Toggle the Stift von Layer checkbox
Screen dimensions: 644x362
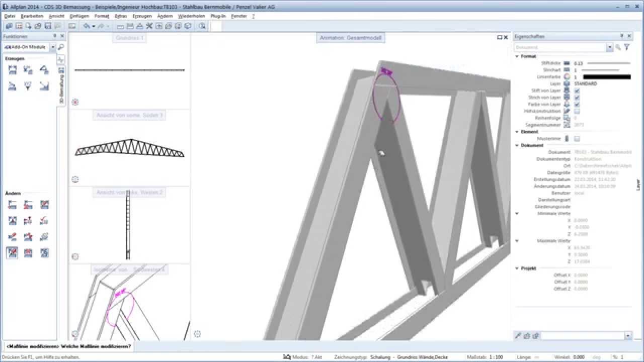tap(577, 90)
